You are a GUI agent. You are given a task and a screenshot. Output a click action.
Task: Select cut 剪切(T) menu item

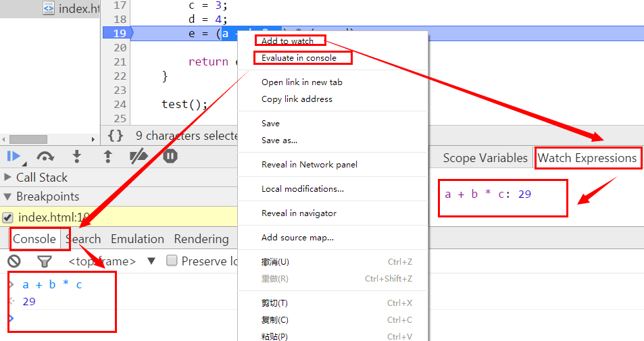(274, 303)
